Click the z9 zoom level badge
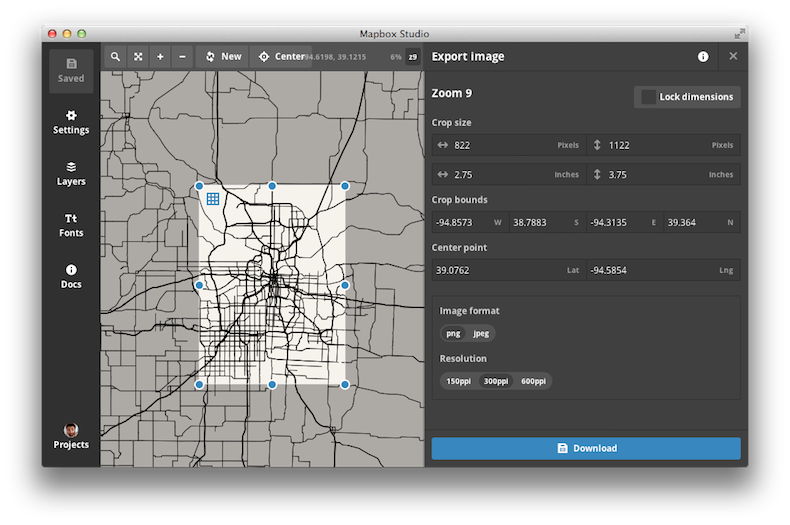The height and width of the screenshot is (525, 790). tap(413, 57)
